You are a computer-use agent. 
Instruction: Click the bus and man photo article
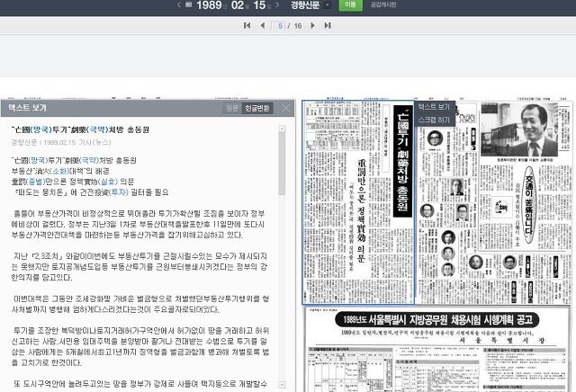[x=519, y=130]
